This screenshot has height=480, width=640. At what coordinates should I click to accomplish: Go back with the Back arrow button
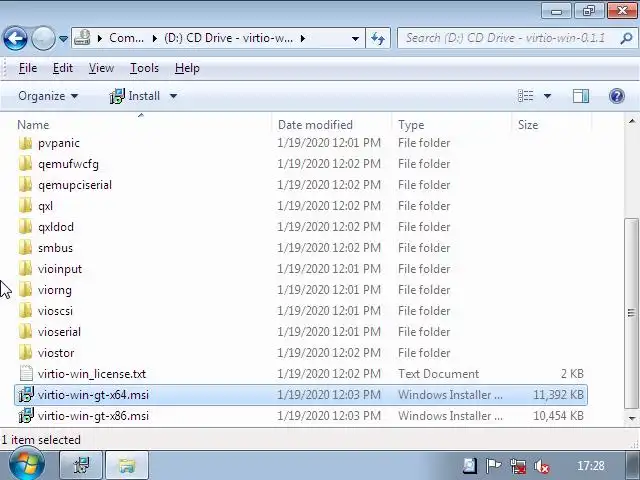coord(15,39)
